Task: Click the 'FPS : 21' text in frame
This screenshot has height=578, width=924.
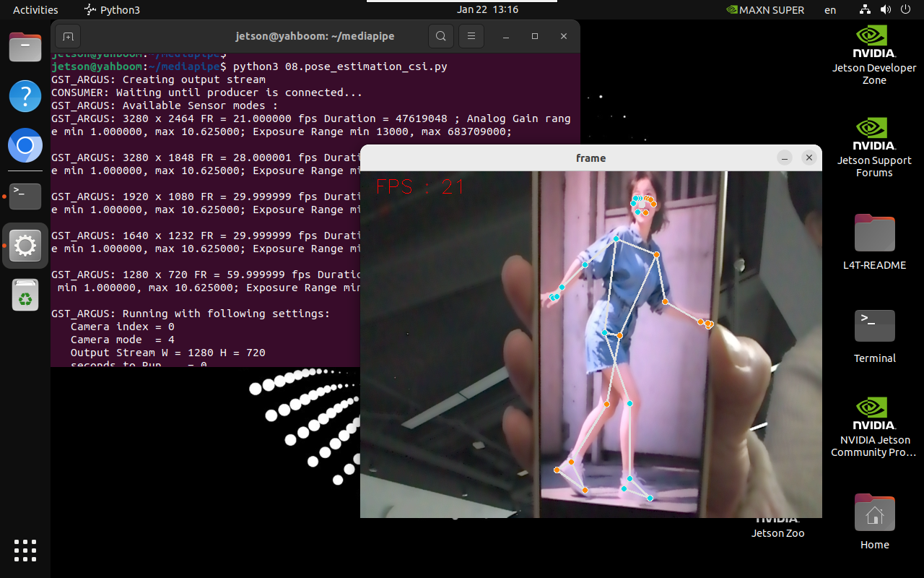Action: click(421, 187)
